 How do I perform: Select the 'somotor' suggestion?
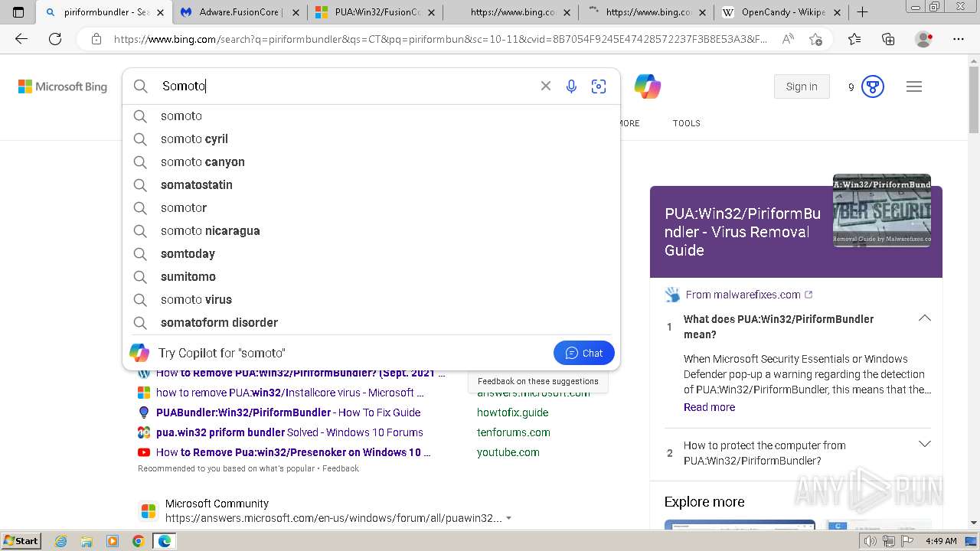(371, 207)
